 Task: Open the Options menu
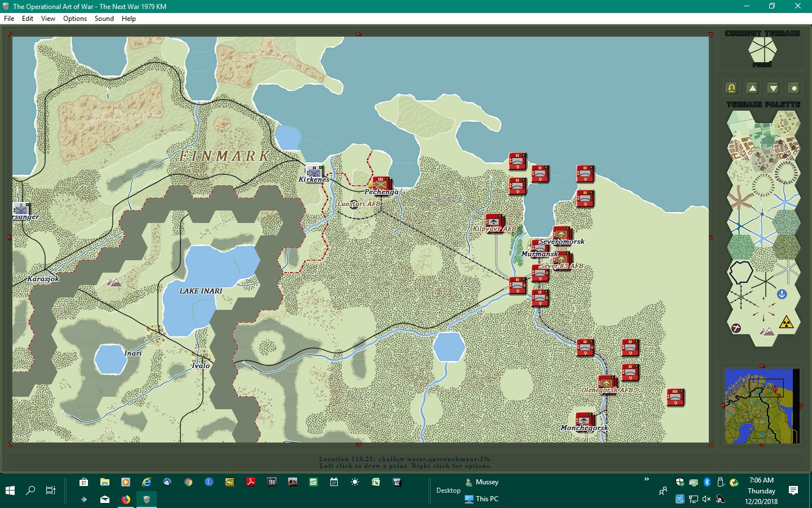[75, 19]
